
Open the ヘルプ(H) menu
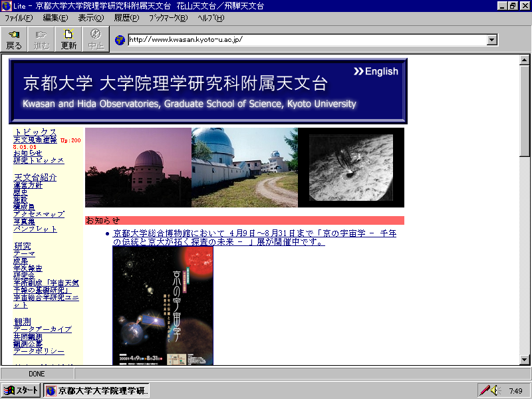click(211, 18)
